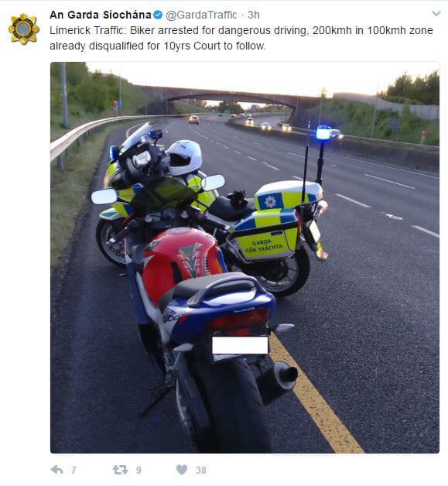Viewport: 448px width, 486px height.
Task: Click the blue flashing beacon in photo
Action: coord(323,133)
